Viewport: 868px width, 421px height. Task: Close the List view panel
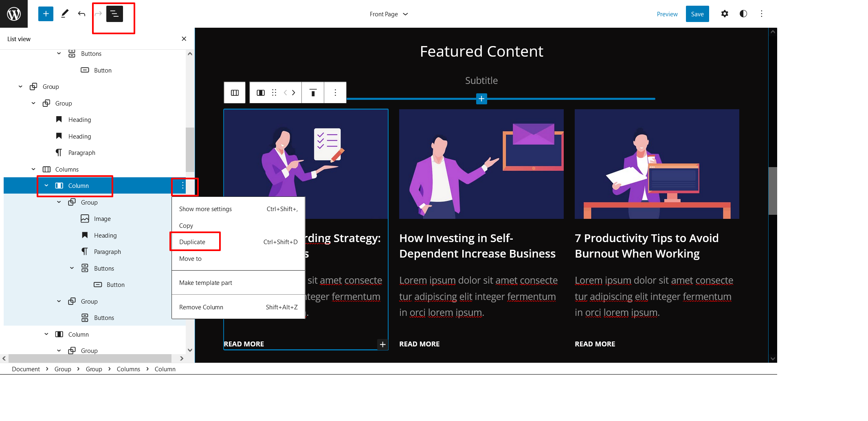(184, 39)
